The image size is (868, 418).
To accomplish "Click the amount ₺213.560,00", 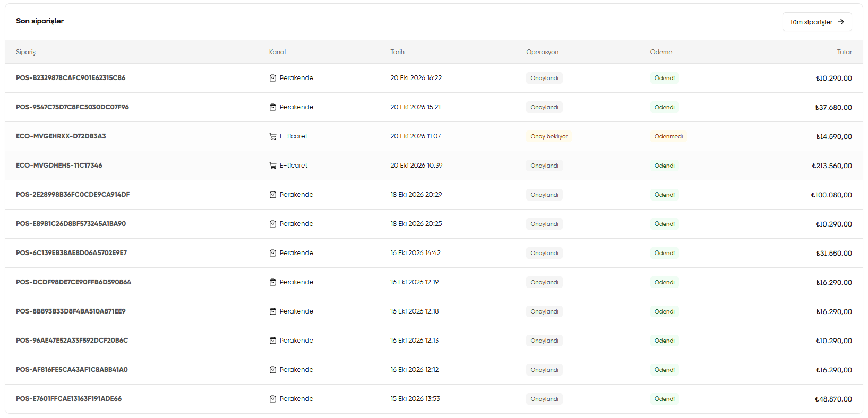I will click(x=832, y=166).
